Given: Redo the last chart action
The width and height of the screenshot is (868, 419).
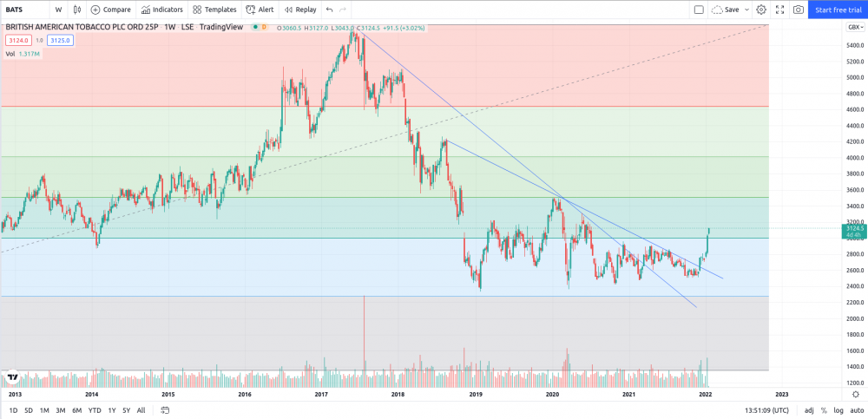Looking at the screenshot, I should (x=343, y=10).
